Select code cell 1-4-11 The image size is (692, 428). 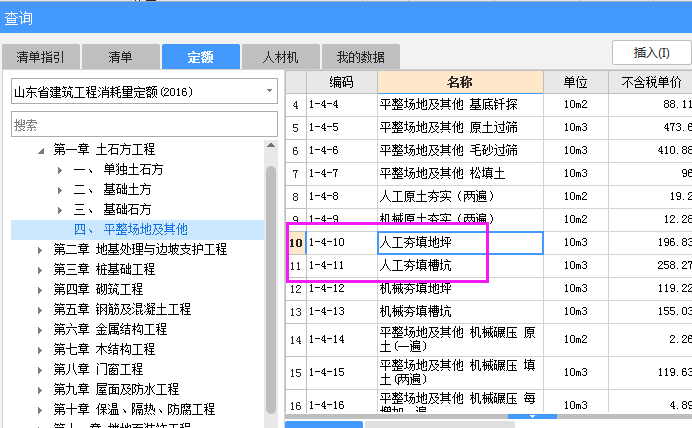342,266
